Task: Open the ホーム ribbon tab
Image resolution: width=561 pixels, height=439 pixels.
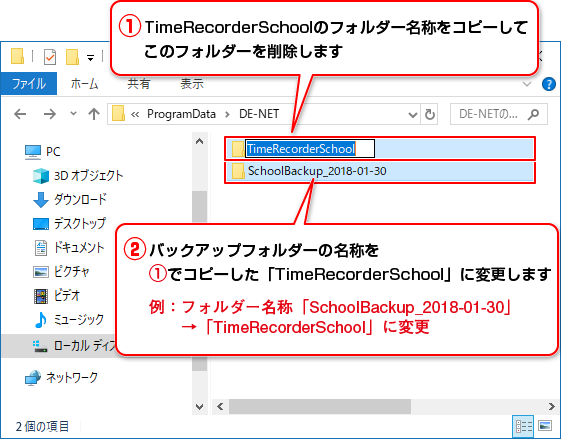Action: coord(84,84)
